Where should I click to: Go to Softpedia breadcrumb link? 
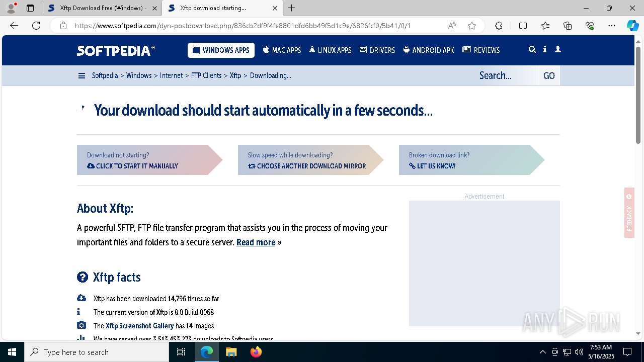[105, 75]
